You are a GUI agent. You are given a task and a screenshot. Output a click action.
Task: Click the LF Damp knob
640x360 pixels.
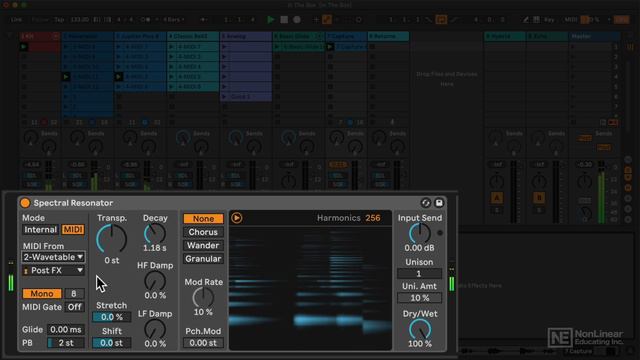pos(155,329)
